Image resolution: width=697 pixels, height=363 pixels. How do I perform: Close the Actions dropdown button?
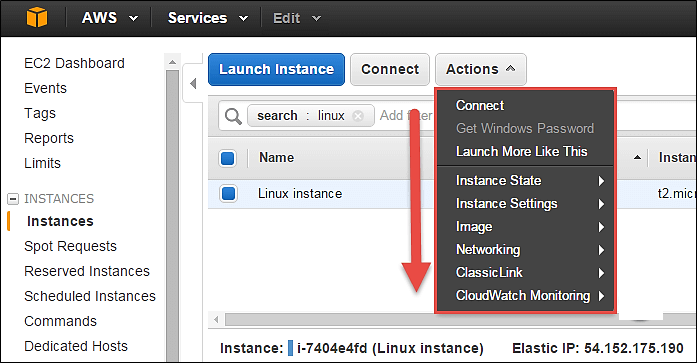click(x=481, y=69)
